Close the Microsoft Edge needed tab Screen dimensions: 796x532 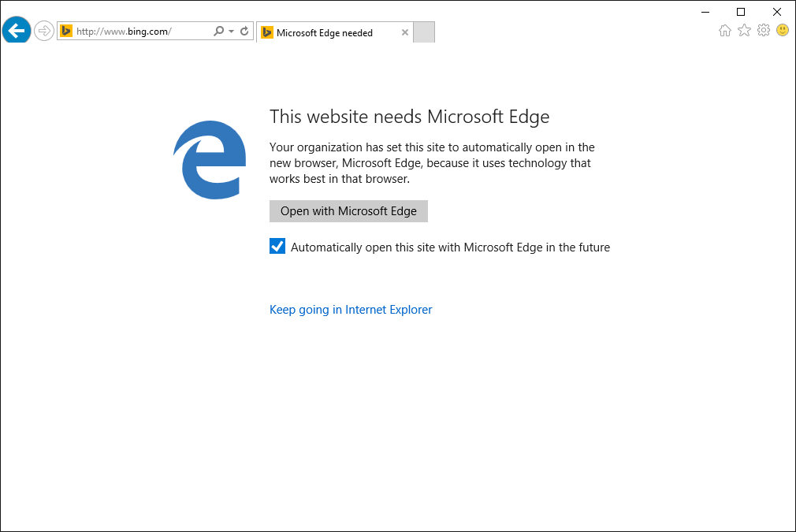click(404, 32)
